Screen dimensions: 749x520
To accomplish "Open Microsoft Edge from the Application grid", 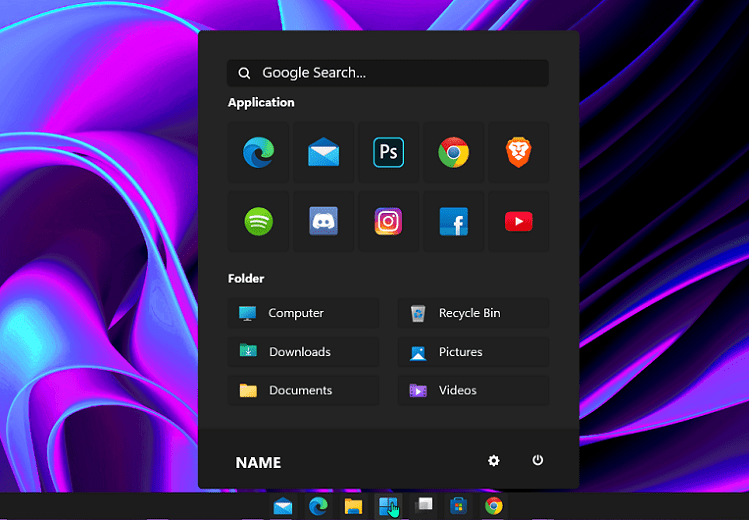I will (258, 152).
